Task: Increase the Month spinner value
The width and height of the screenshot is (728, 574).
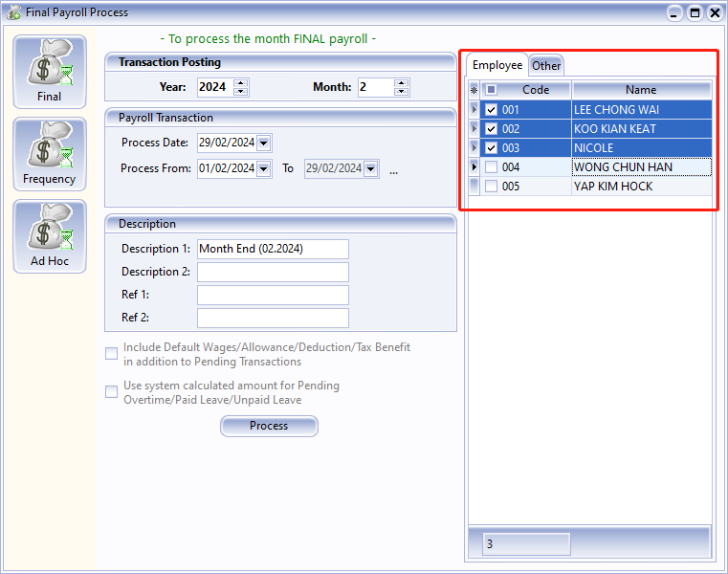Action: pos(401,83)
